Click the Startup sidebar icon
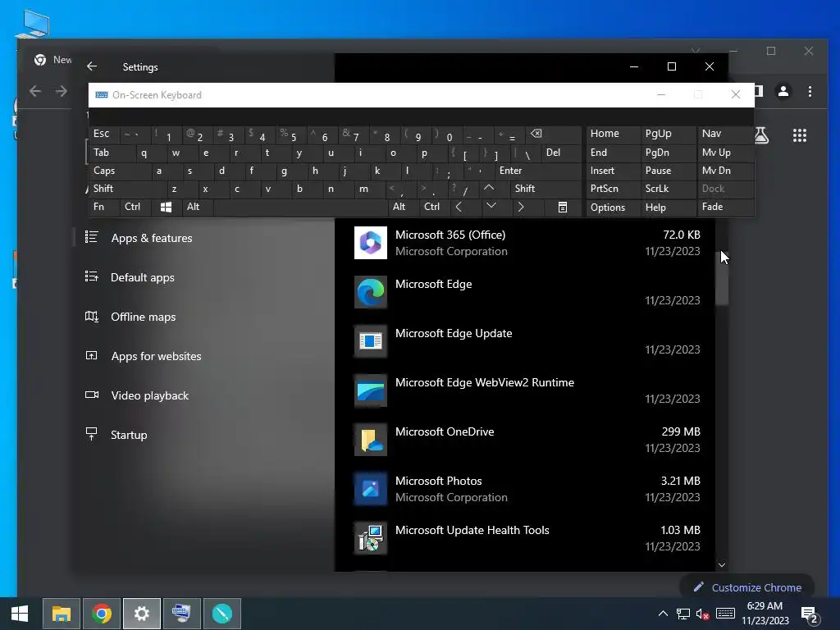This screenshot has height=630, width=840. [x=92, y=434]
